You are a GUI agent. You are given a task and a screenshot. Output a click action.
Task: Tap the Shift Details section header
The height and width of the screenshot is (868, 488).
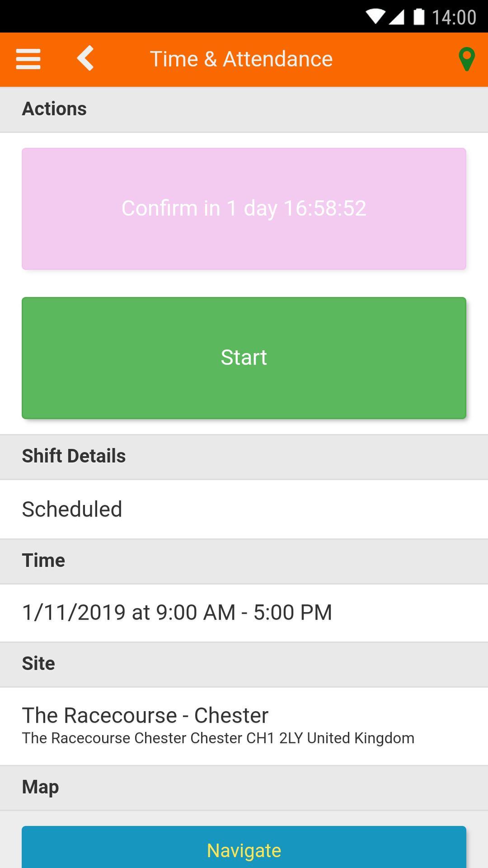point(74,456)
